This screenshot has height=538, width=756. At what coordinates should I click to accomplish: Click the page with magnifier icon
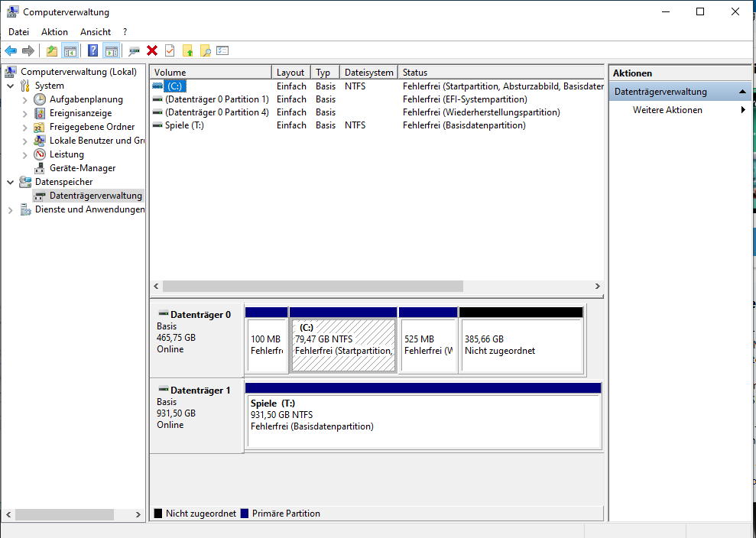pos(206,50)
